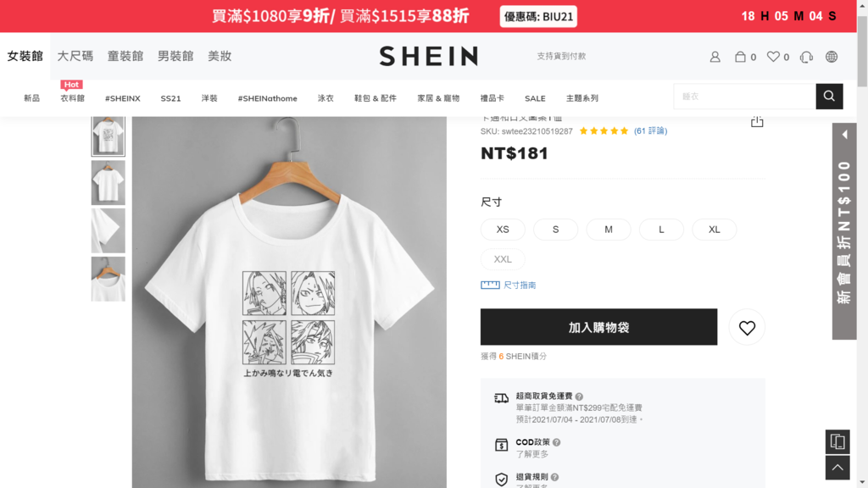The image size is (868, 488).
Task: Click the back-to-top arrow icon
Action: tap(837, 468)
